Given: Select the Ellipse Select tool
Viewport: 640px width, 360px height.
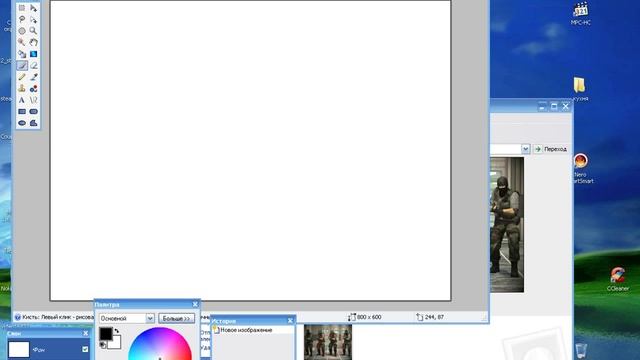Looking at the screenshot, I should 22,31.
